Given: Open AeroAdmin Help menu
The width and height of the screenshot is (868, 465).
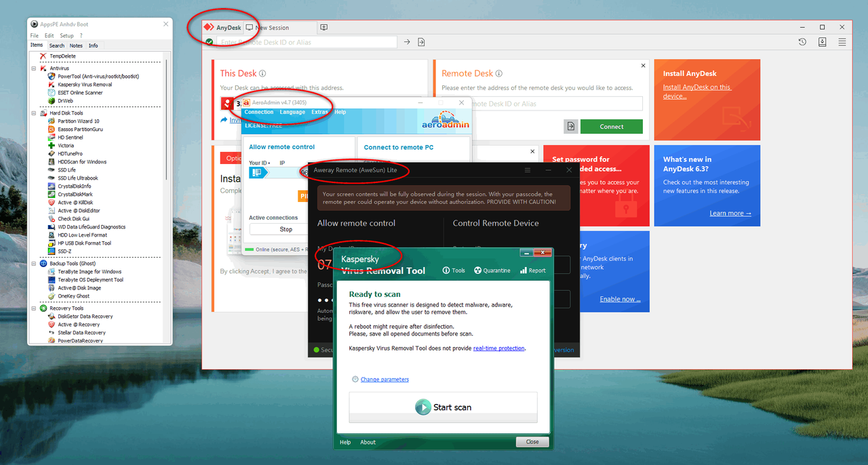Looking at the screenshot, I should (340, 112).
